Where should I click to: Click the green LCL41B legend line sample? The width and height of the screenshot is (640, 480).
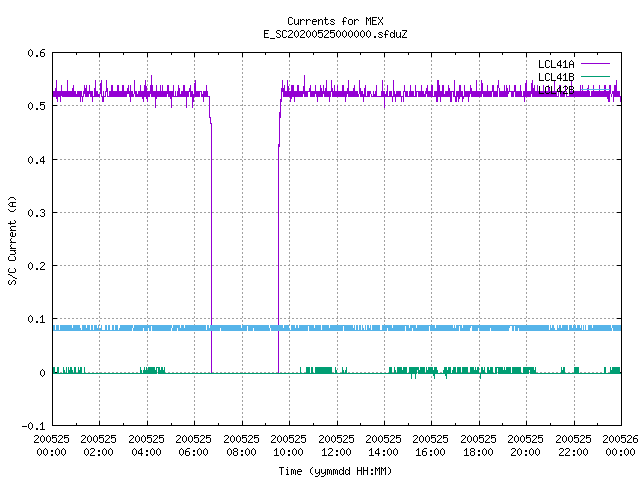595,76
